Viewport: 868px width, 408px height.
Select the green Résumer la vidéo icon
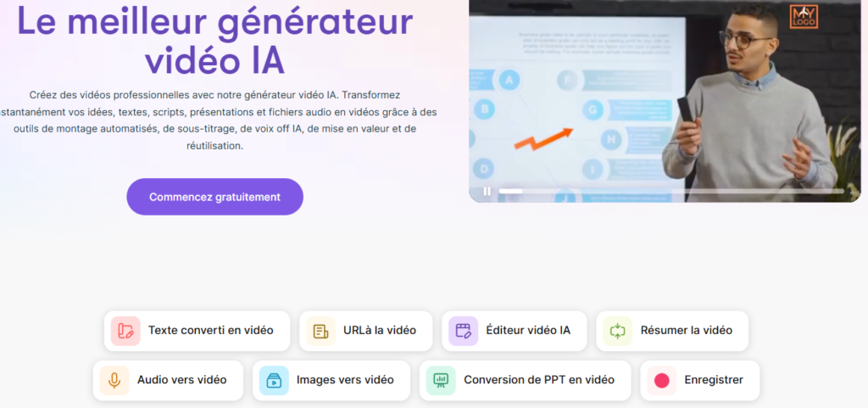tap(617, 331)
